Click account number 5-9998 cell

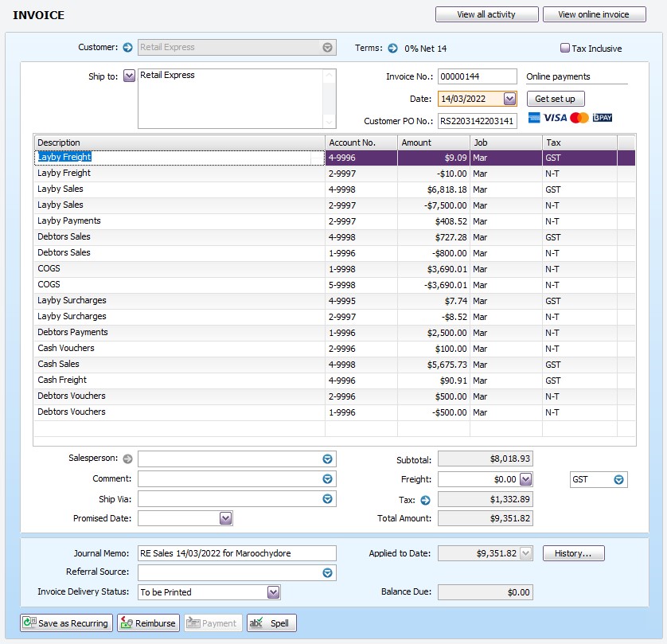coord(361,285)
